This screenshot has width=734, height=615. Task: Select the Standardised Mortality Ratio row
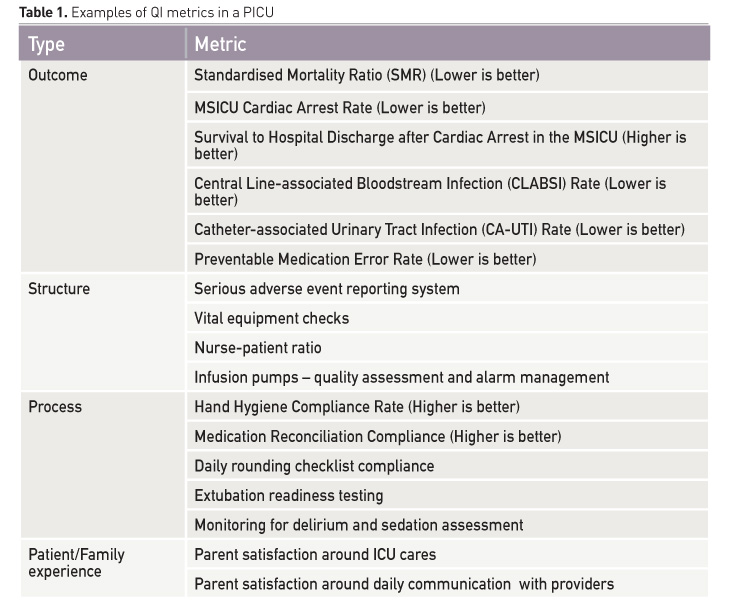(x=366, y=75)
